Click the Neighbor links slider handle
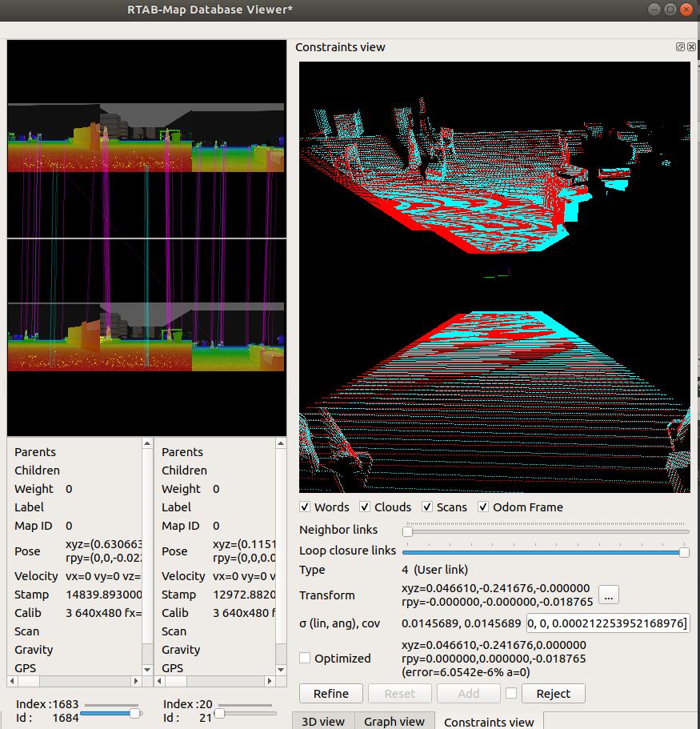Screen dimensions: 700x729 [407, 531]
